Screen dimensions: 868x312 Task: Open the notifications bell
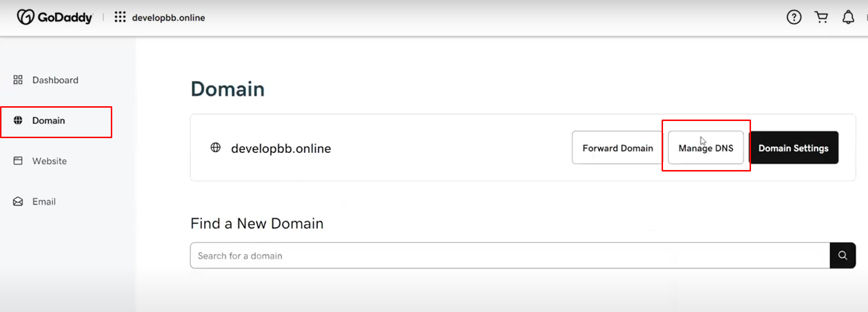coord(848,17)
